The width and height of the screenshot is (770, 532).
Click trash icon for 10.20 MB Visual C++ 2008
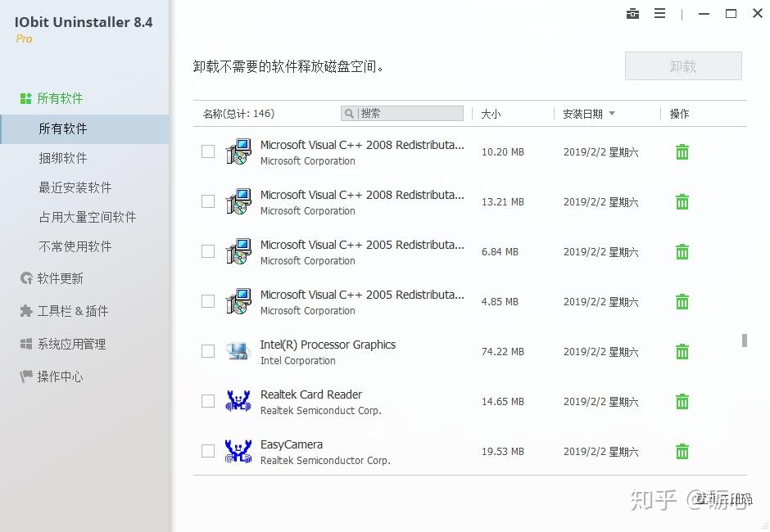click(x=682, y=152)
